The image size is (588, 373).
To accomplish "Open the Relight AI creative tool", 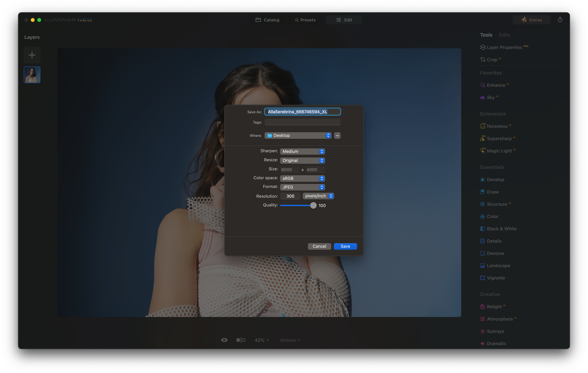I will tap(495, 306).
